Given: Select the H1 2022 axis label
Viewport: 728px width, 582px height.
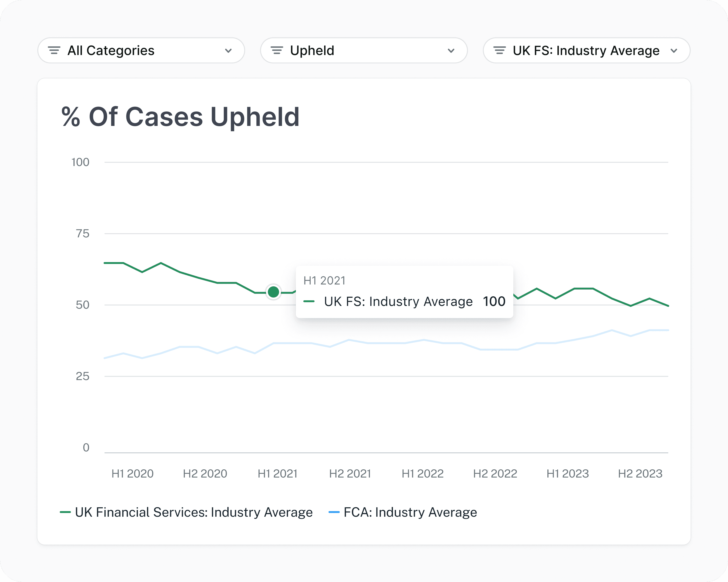Looking at the screenshot, I should coord(422,474).
